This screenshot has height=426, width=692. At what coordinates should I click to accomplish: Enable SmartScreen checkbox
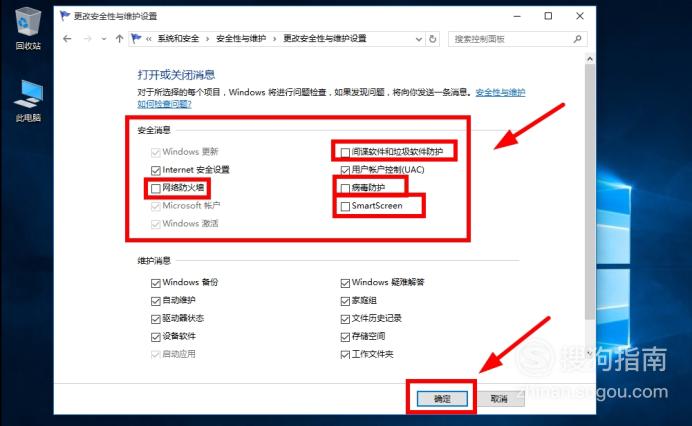tap(345, 206)
